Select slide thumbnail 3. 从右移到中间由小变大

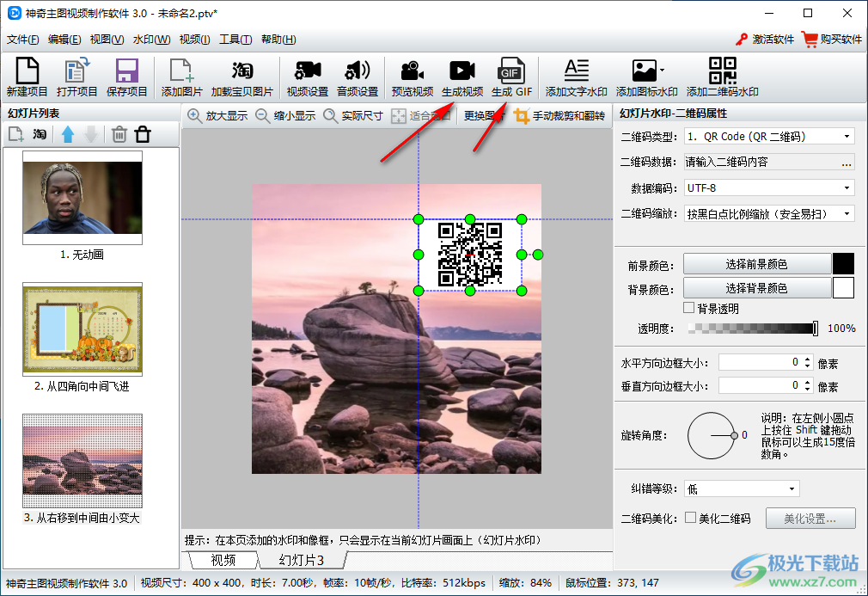(x=83, y=461)
